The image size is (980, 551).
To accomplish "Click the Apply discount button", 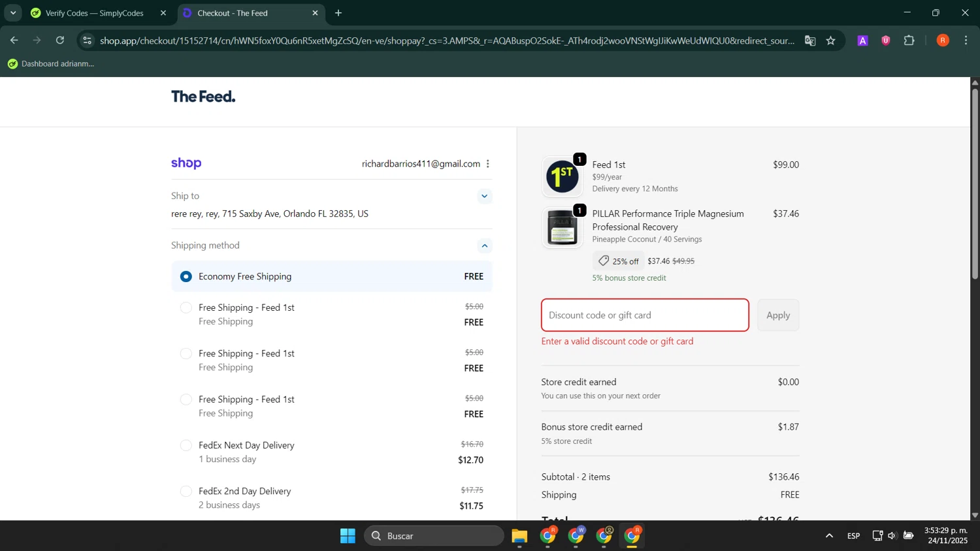I will (778, 315).
